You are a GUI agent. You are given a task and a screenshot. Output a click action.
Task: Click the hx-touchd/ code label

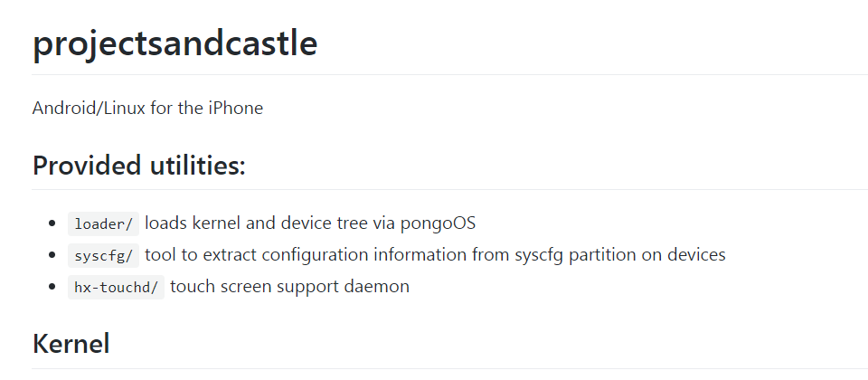117,287
